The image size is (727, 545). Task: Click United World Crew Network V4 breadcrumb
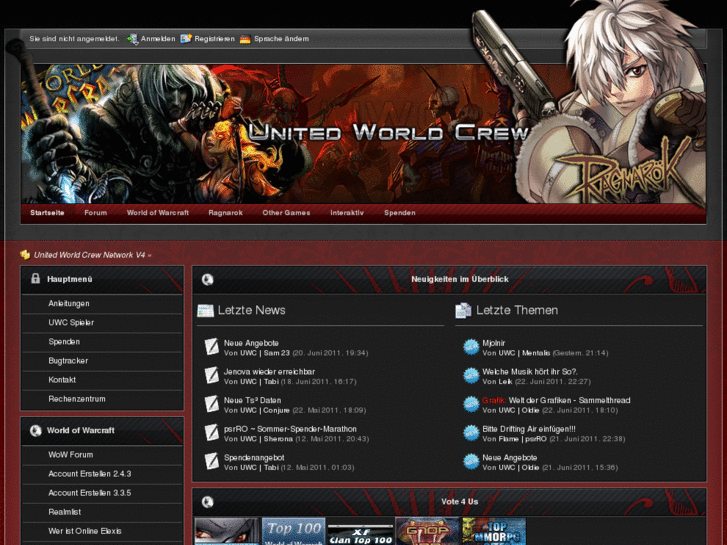pyautogui.click(x=89, y=255)
